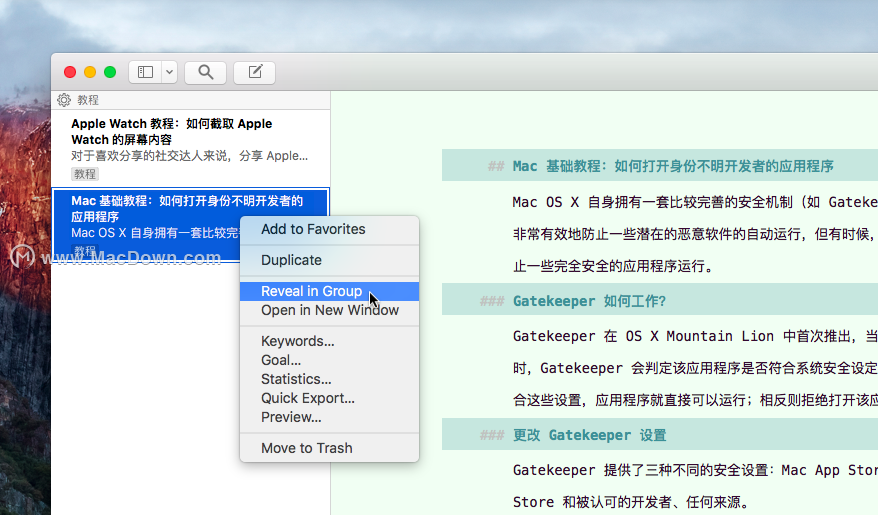Click the line starting 合这些设置
This screenshot has height=515, width=878.
click(x=695, y=400)
